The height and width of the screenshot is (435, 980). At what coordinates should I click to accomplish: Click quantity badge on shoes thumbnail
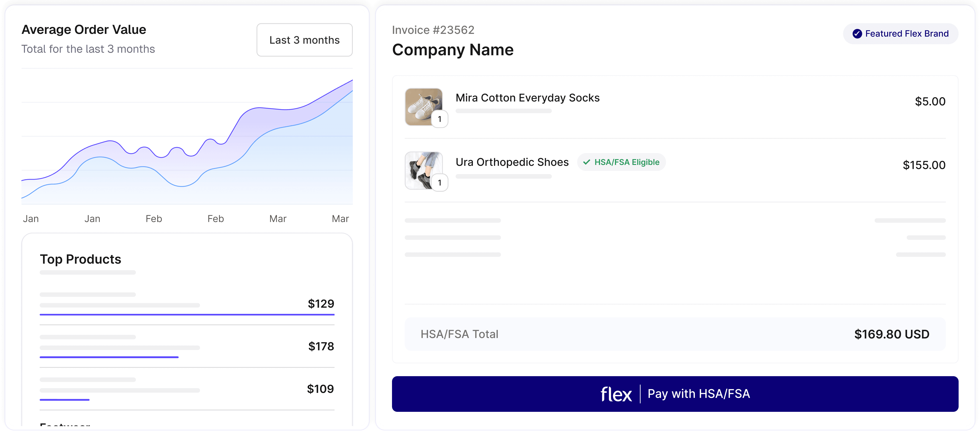tap(439, 183)
